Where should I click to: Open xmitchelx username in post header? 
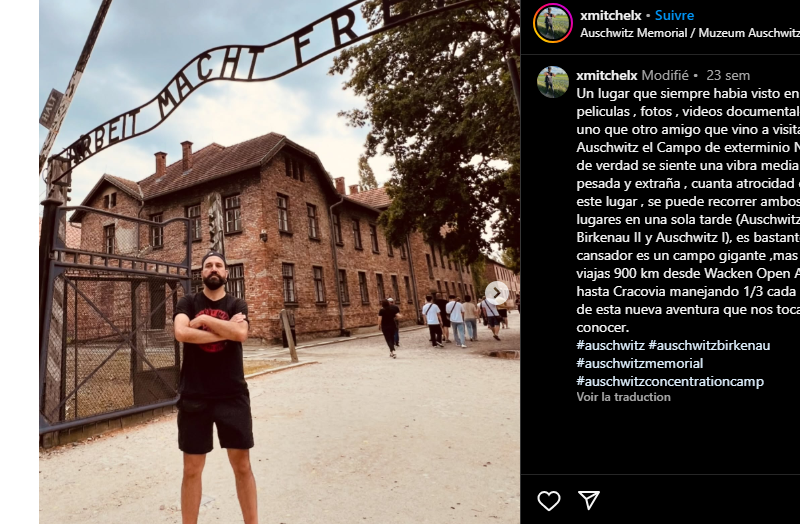pyautogui.click(x=610, y=15)
